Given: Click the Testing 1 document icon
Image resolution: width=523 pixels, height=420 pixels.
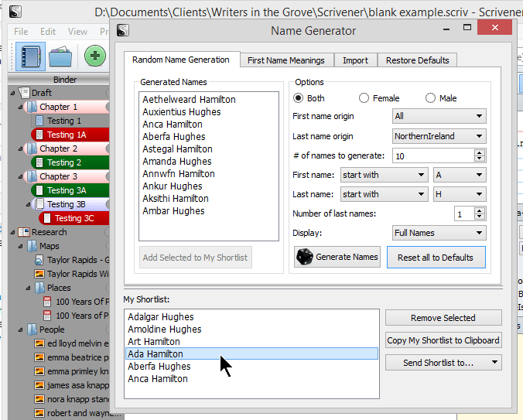Looking at the screenshot, I should (39, 121).
